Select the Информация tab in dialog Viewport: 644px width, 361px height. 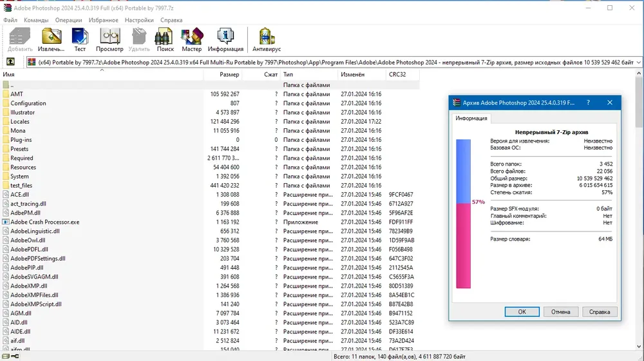point(471,118)
